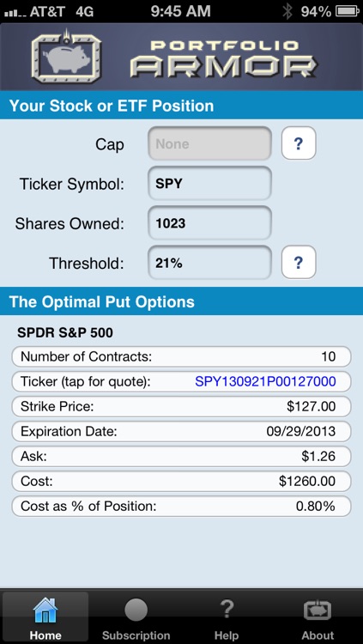Image resolution: width=363 pixels, height=644 pixels.
Task: Open the Subscription tab circle icon
Action: pyautogui.click(x=136, y=610)
